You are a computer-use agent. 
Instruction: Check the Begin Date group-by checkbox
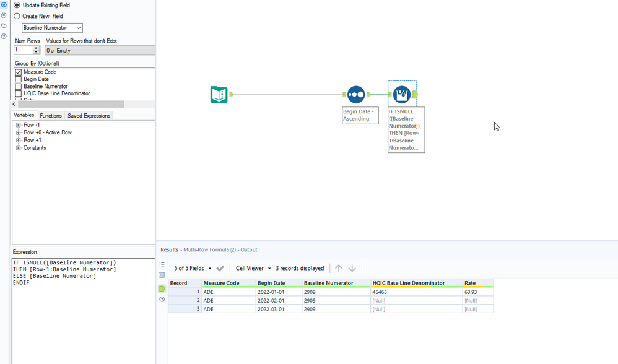(x=18, y=79)
